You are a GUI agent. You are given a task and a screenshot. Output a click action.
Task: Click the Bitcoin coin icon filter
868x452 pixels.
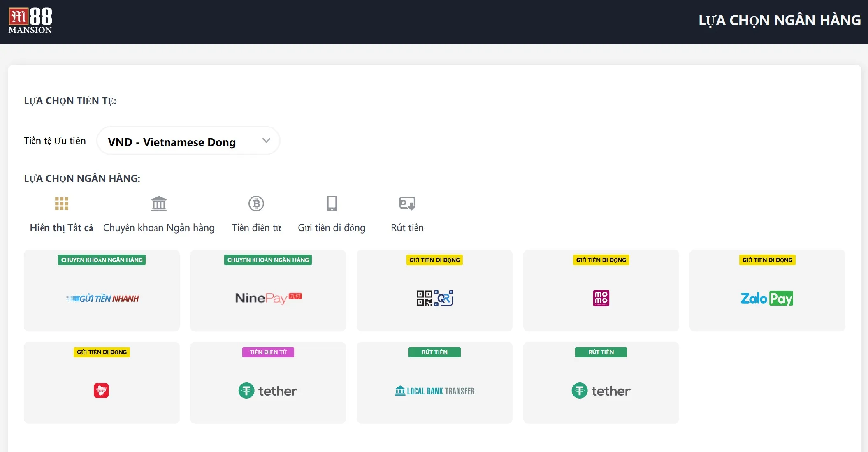[x=256, y=204]
